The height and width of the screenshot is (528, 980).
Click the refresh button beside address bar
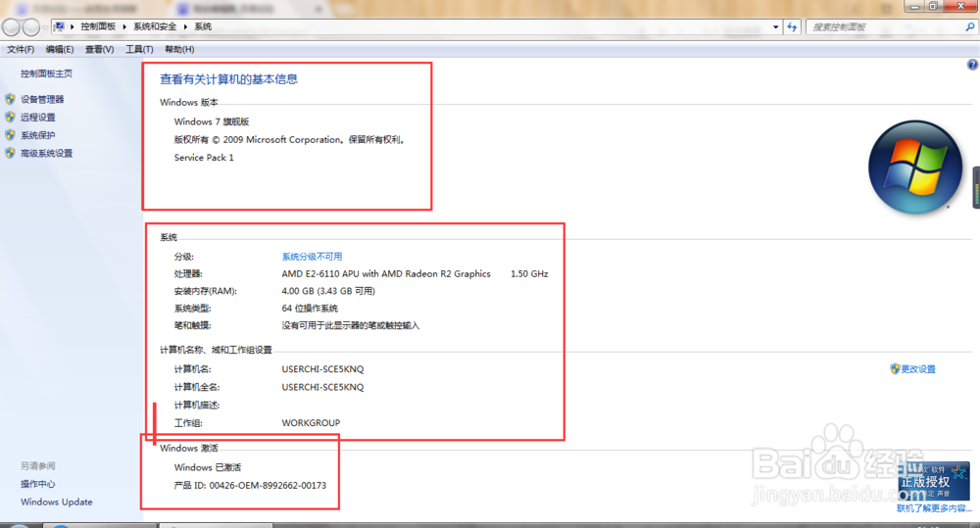click(792, 26)
